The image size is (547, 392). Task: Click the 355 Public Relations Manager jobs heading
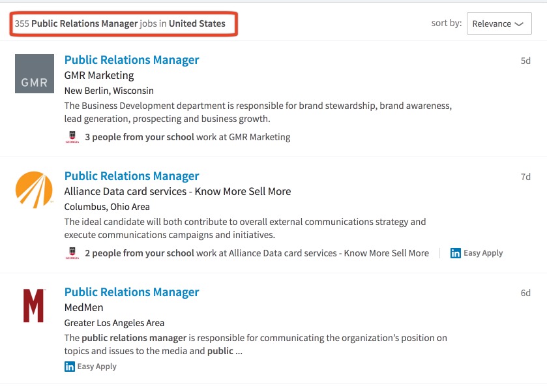120,23
